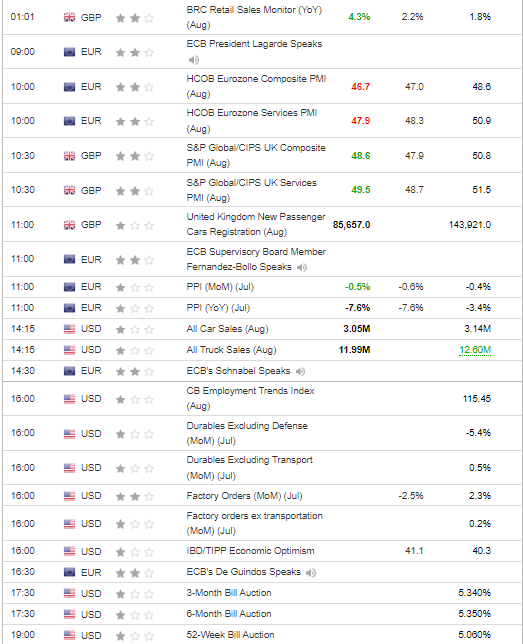Open ECB's Schnabel Speaks event
This screenshot has height=644, width=523.
click(x=238, y=370)
